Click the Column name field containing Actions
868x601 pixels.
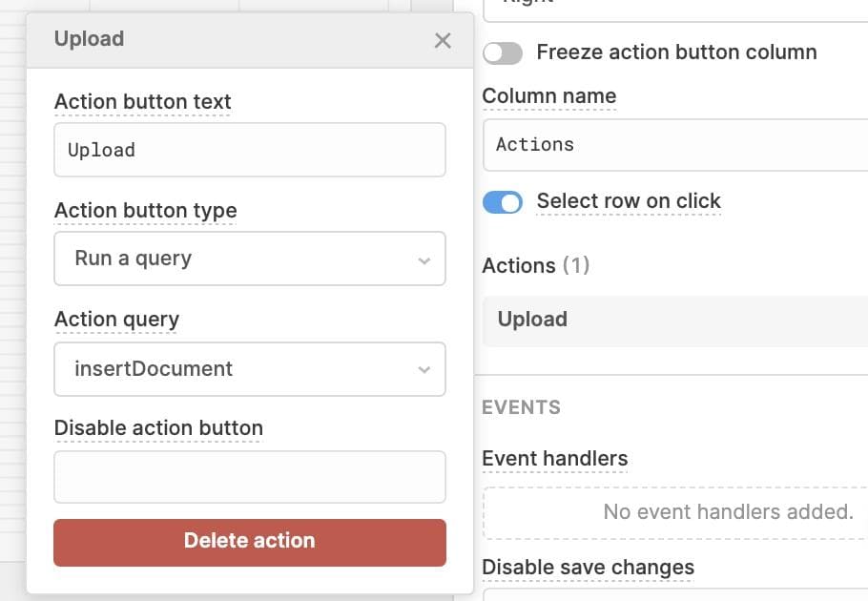tap(673, 145)
